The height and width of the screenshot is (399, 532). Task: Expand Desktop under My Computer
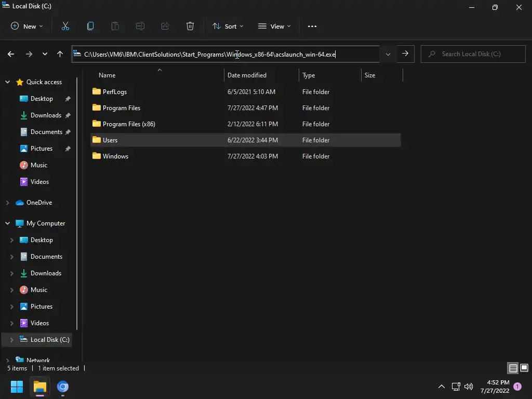pyautogui.click(x=12, y=240)
